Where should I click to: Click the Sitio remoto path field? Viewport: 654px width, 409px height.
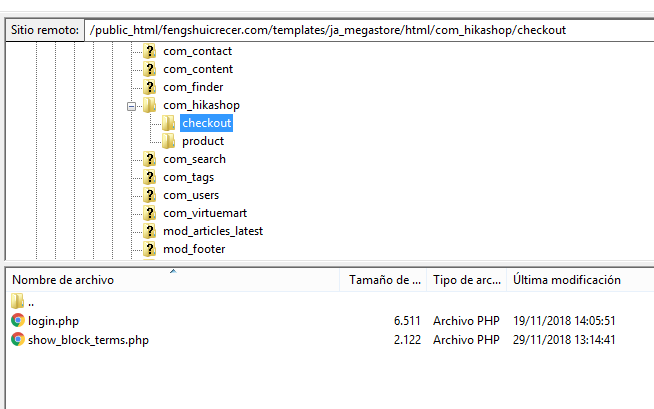(x=369, y=30)
